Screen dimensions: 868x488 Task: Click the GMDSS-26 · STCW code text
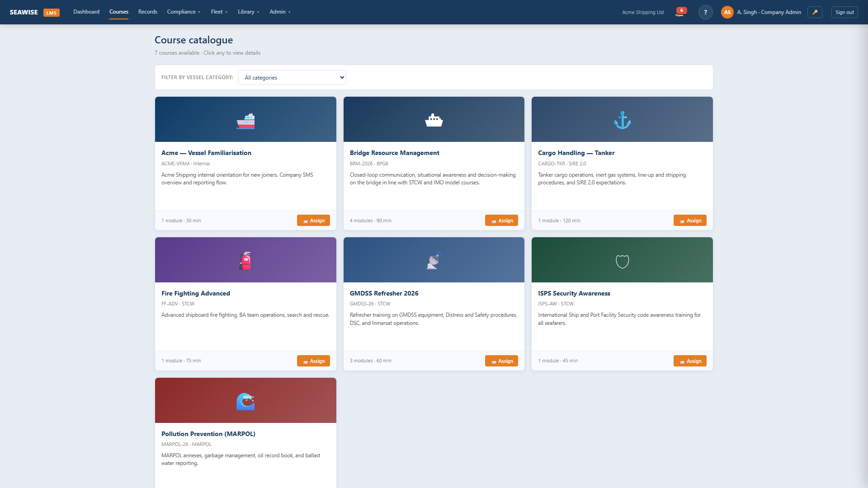point(370,304)
